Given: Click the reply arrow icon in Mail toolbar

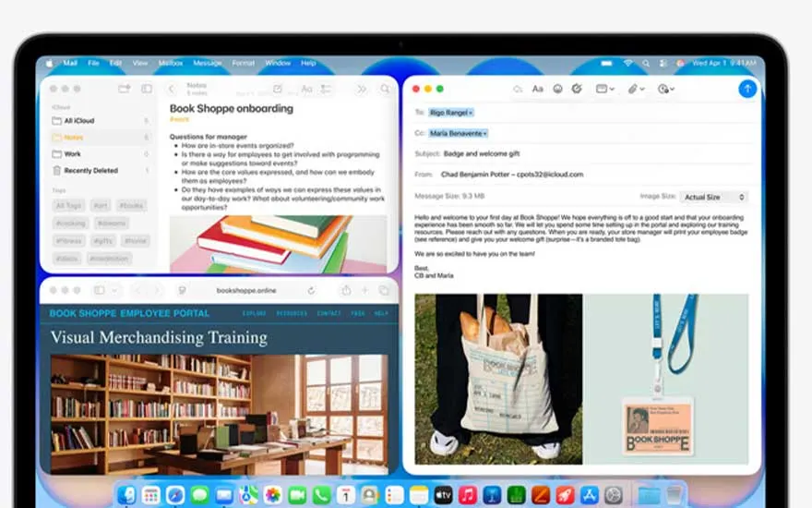Looking at the screenshot, I should pyautogui.click(x=518, y=90).
